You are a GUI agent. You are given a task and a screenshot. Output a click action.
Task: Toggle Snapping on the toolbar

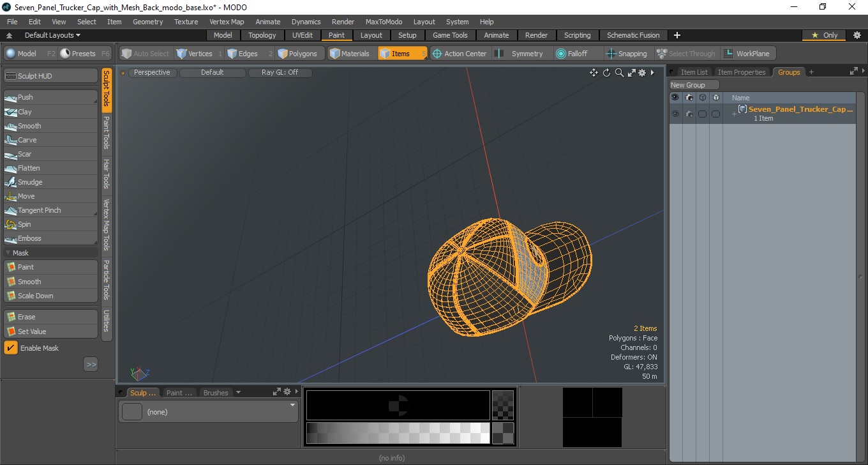click(627, 54)
